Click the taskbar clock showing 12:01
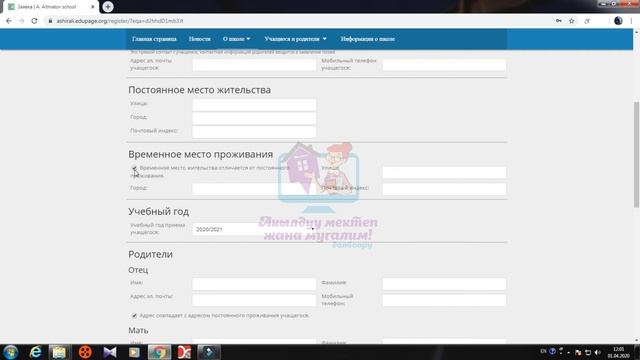640x360 pixels. click(x=618, y=352)
